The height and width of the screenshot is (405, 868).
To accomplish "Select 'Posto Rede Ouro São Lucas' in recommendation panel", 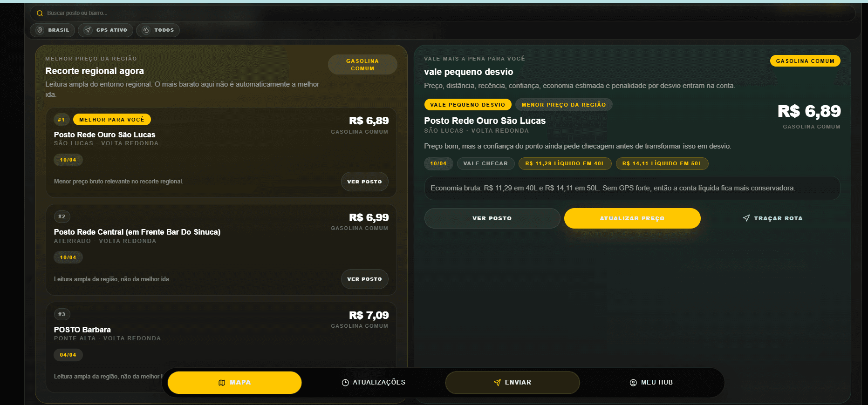I will 485,121.
